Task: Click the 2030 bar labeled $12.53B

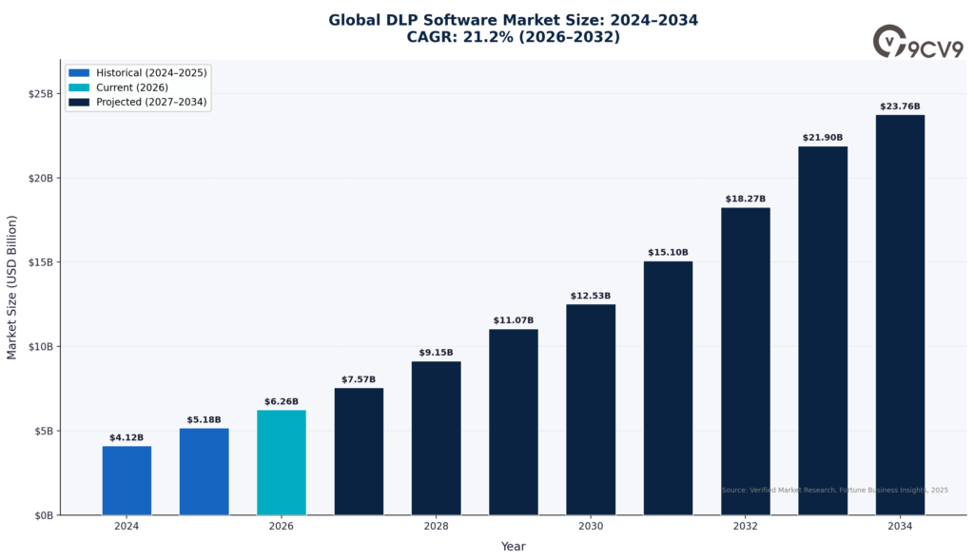Action: (x=591, y=410)
